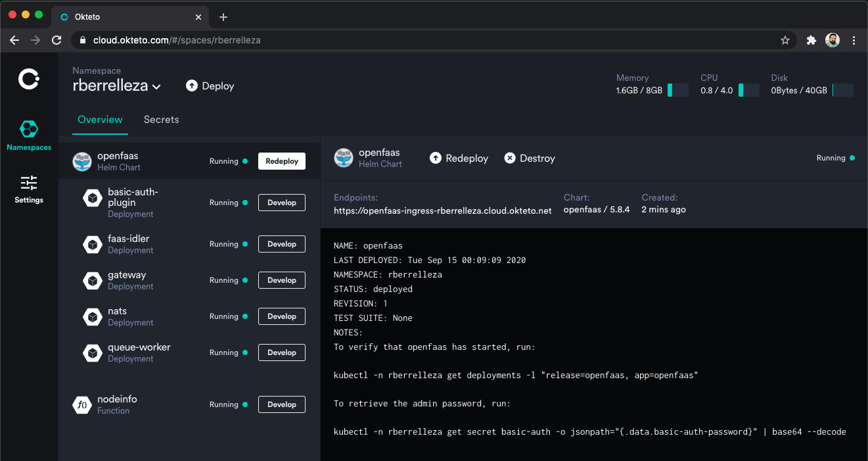Click the Destroy label in details header
This screenshot has height=461, width=868.
click(537, 158)
